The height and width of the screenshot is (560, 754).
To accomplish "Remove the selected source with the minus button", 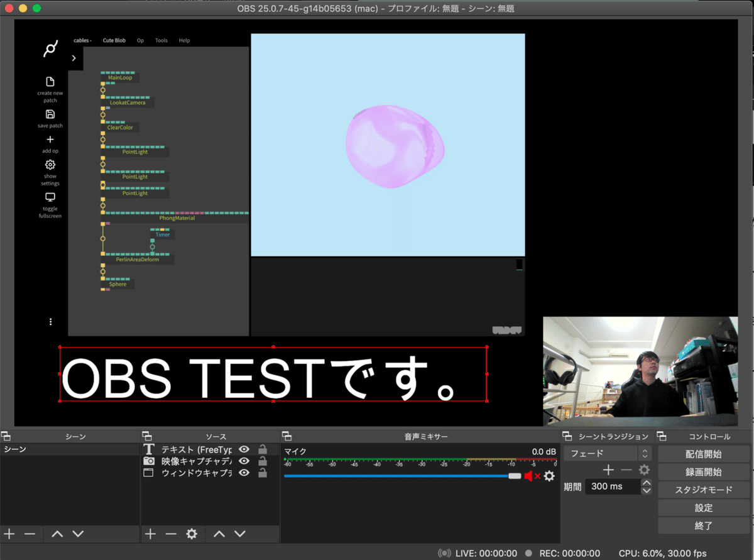I will pos(171,534).
